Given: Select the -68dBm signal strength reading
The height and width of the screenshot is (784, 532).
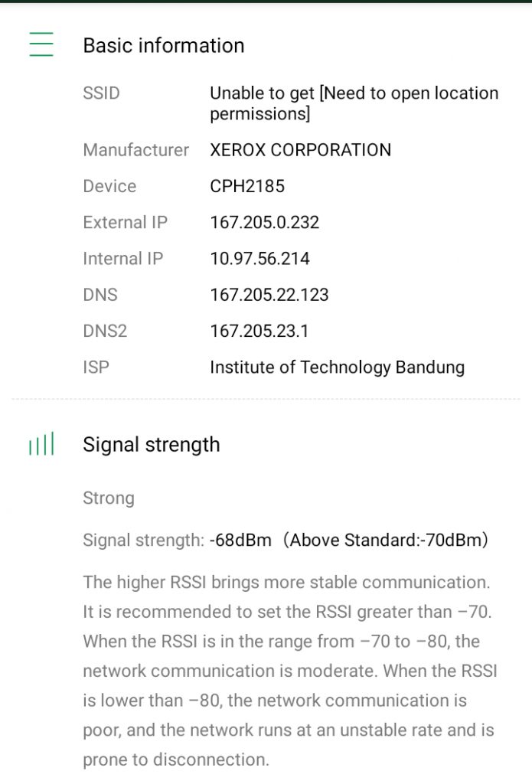Looking at the screenshot, I should pyautogui.click(x=240, y=541).
